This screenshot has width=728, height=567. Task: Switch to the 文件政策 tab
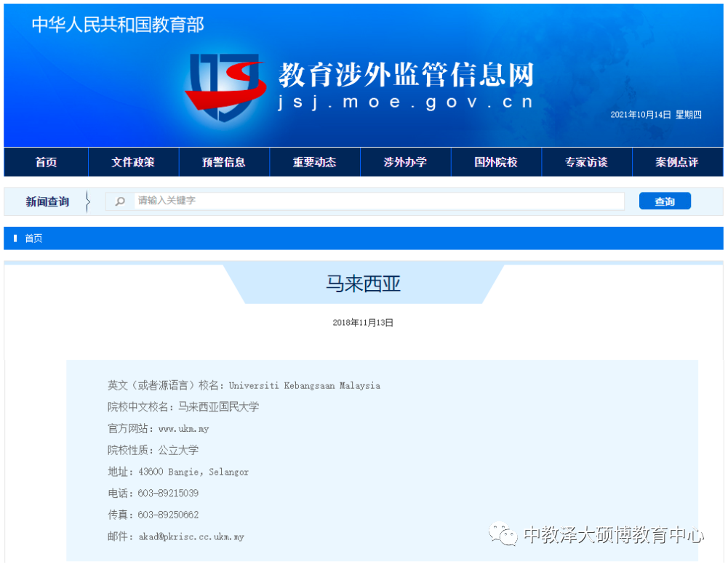click(x=133, y=162)
